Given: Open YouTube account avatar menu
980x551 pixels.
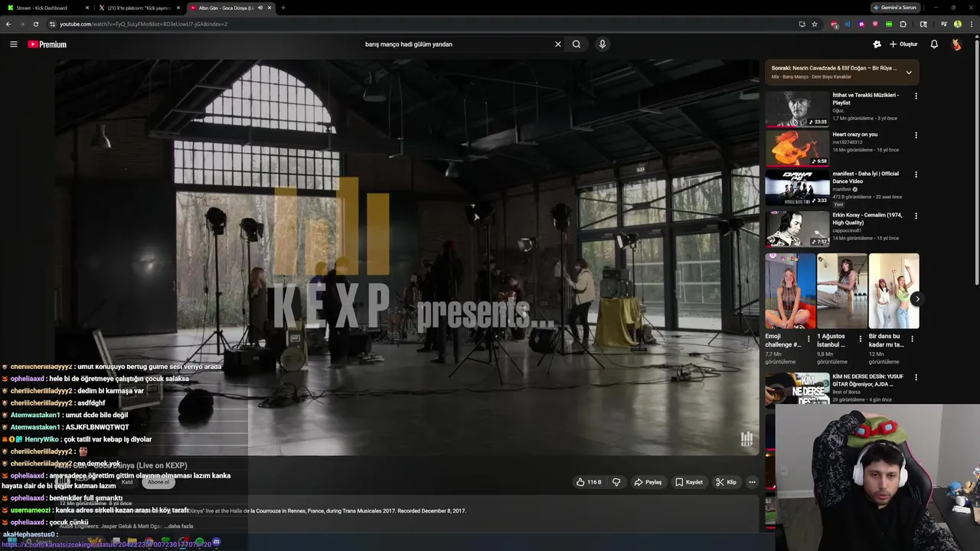Looking at the screenshot, I should 956,44.
